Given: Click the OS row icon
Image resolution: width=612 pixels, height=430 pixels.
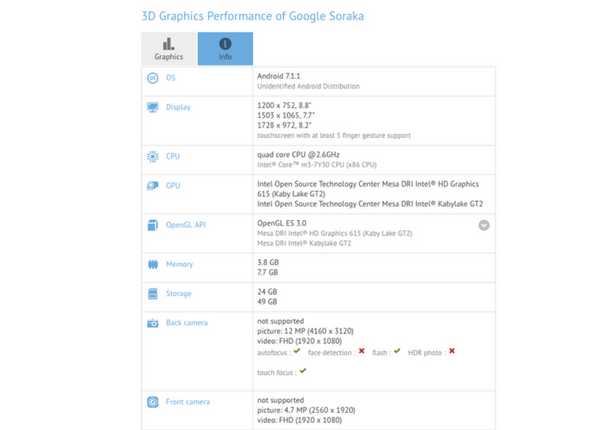Looking at the screenshot, I should (153, 78).
